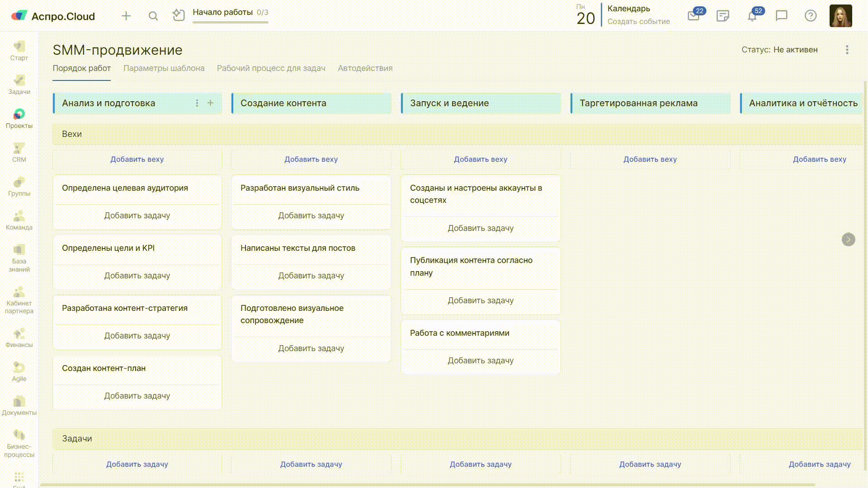Open the inbox icon showing 22 messages
Viewport: 868px width, 488px height.
pyautogui.click(x=693, y=16)
